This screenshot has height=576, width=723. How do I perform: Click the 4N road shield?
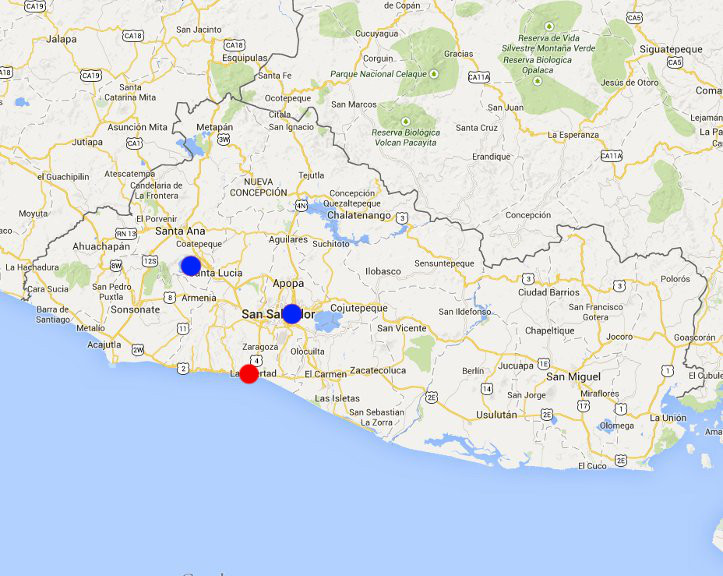click(x=301, y=205)
